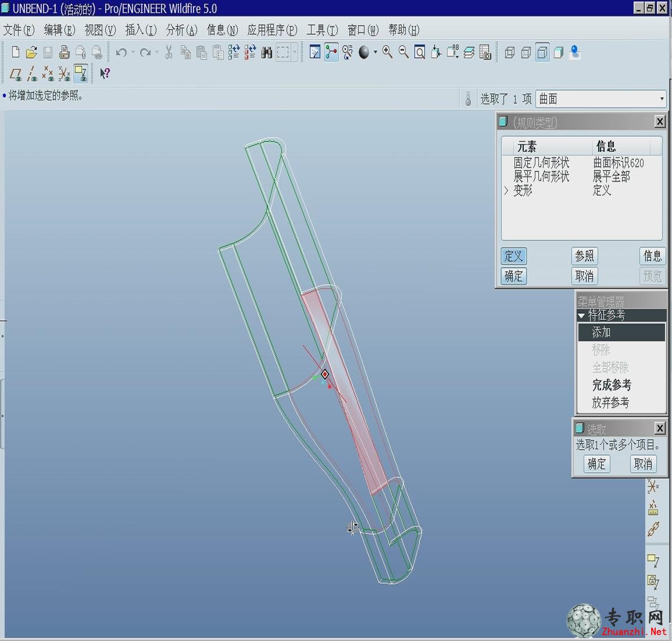Switch to shaded display mode
Image resolution: width=672 pixels, height=641 pixels.
tap(559, 52)
